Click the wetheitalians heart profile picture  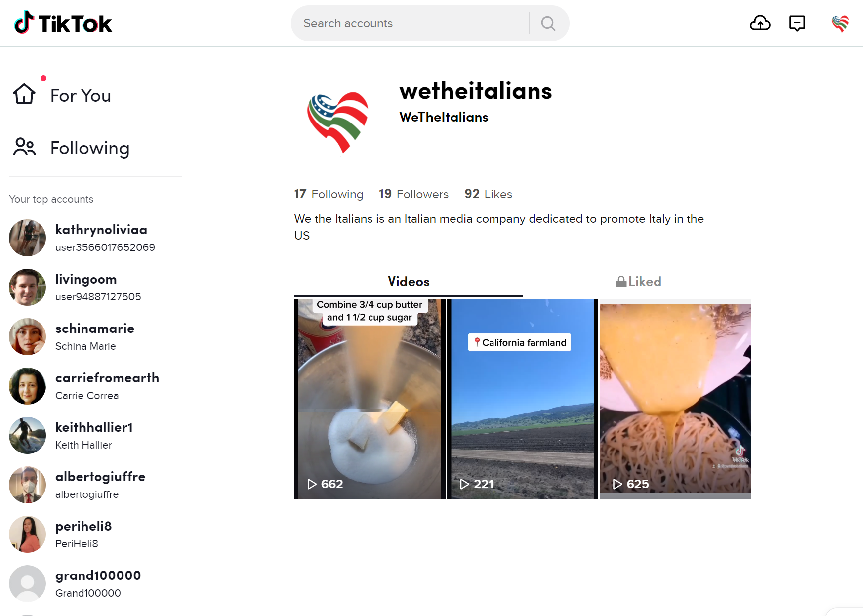tap(338, 122)
